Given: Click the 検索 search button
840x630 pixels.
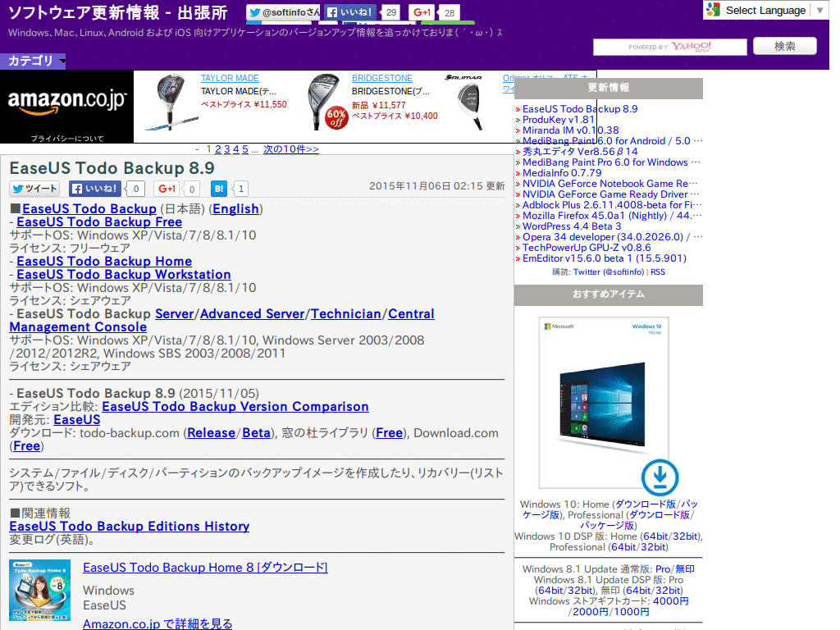Looking at the screenshot, I should point(785,46).
